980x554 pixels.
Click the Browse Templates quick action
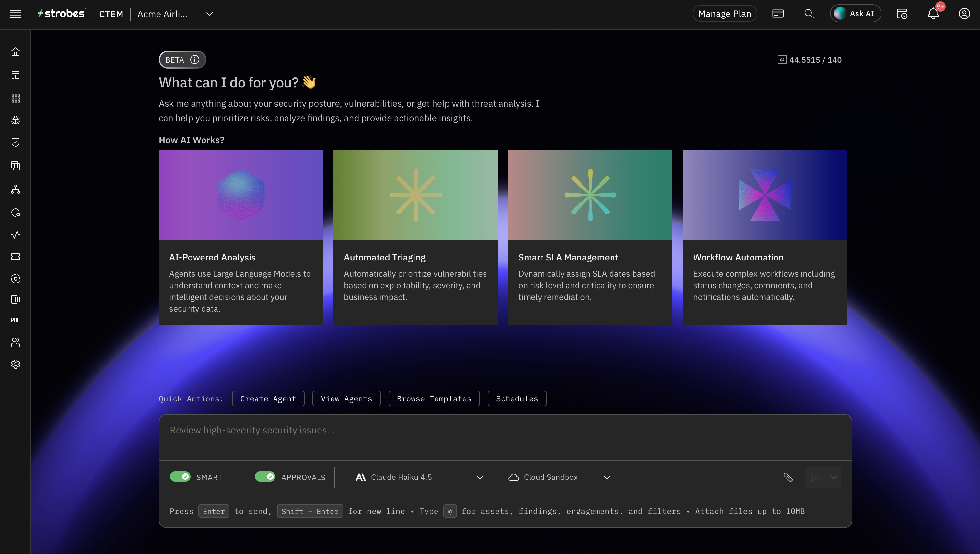[434, 398]
